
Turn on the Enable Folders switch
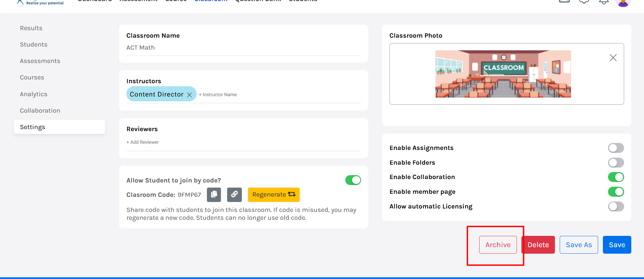tap(616, 163)
